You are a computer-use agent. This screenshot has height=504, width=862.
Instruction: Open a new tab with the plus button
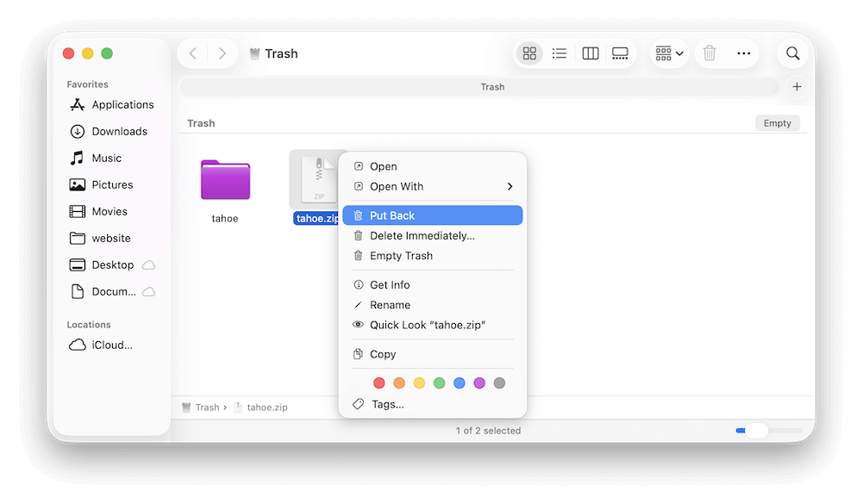pos(796,87)
